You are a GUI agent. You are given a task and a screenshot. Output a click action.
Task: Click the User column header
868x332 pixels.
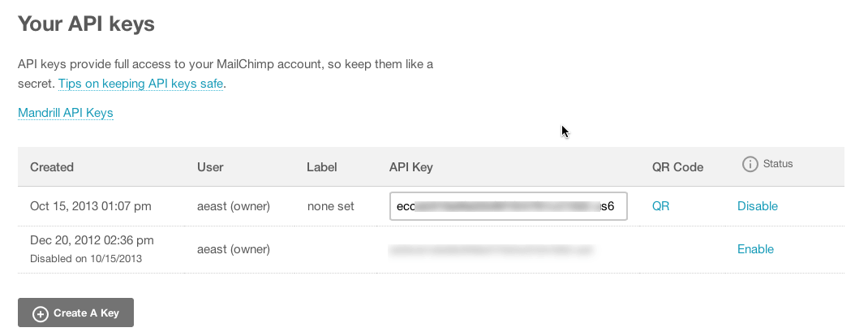[x=210, y=167]
